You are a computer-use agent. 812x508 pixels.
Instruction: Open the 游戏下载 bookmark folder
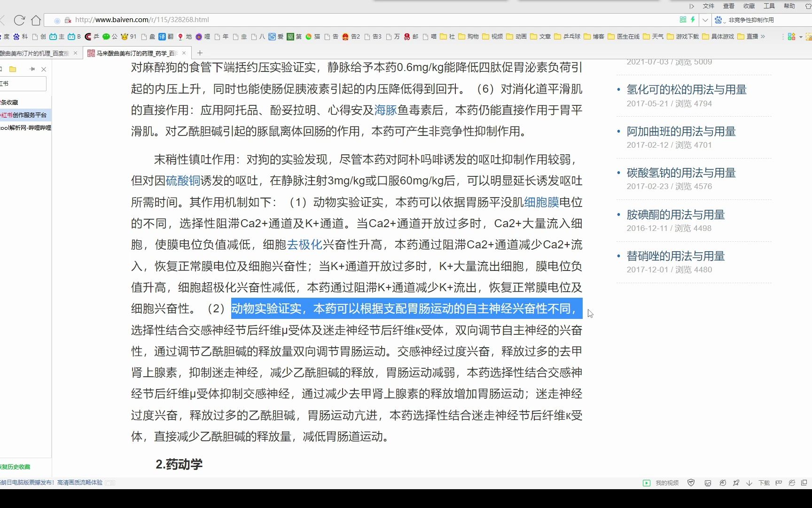(683, 36)
